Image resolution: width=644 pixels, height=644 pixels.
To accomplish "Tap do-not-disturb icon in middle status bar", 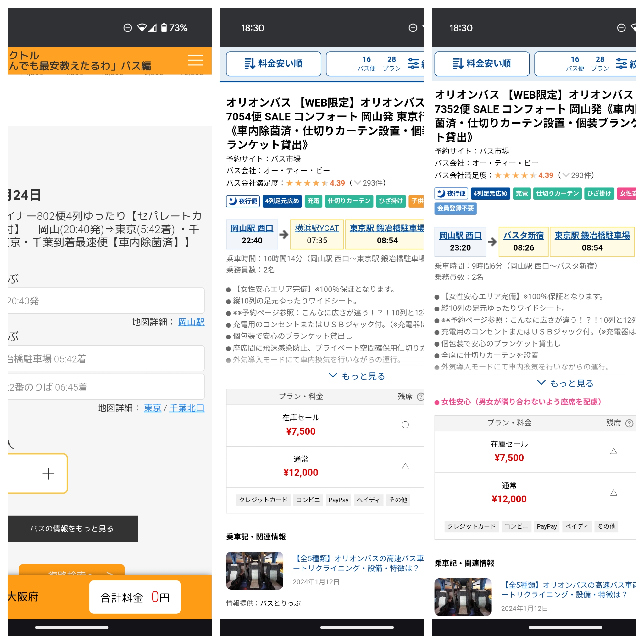I will (413, 28).
